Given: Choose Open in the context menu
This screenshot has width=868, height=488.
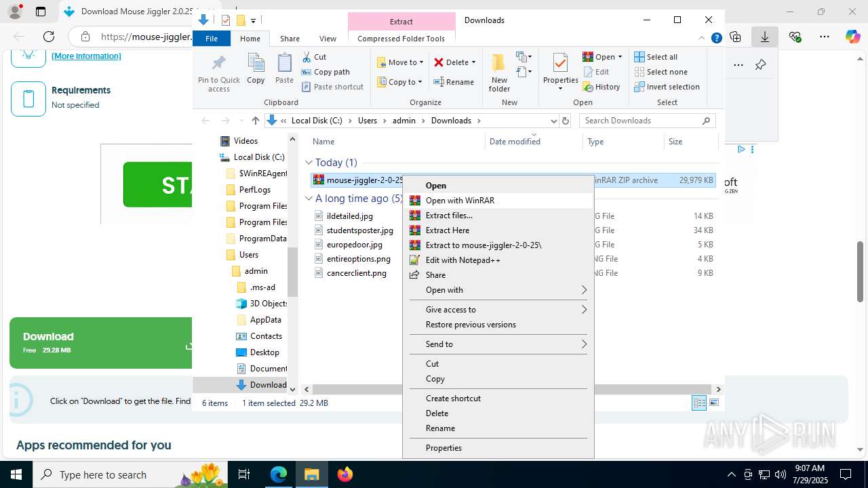Looking at the screenshot, I should (498, 186).
